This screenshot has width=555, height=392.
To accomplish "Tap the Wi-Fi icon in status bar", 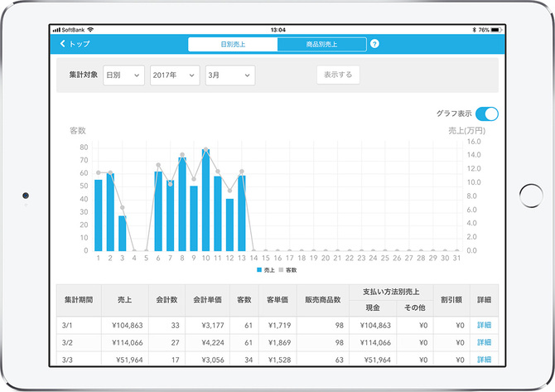I will 90,30.
